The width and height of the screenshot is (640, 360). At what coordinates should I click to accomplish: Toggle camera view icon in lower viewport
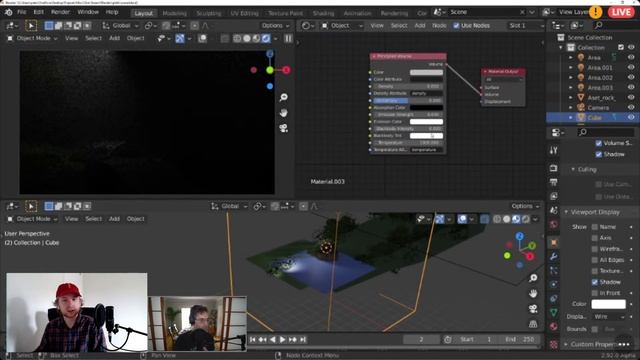coord(533,309)
